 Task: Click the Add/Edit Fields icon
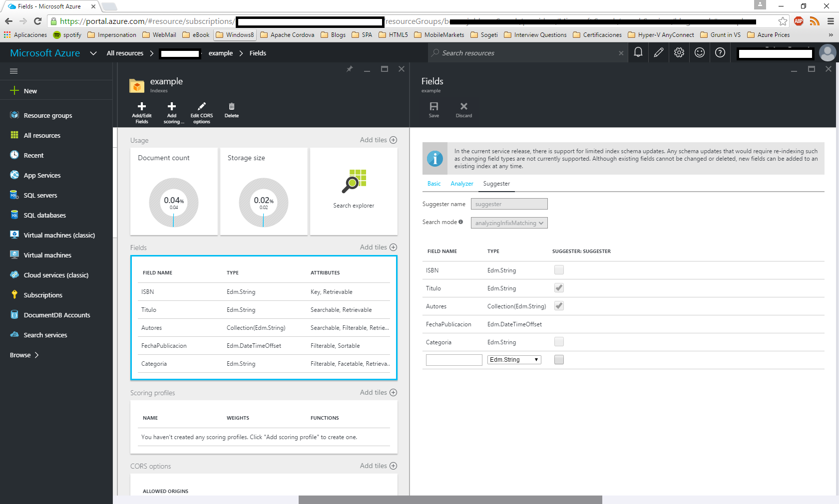click(141, 111)
